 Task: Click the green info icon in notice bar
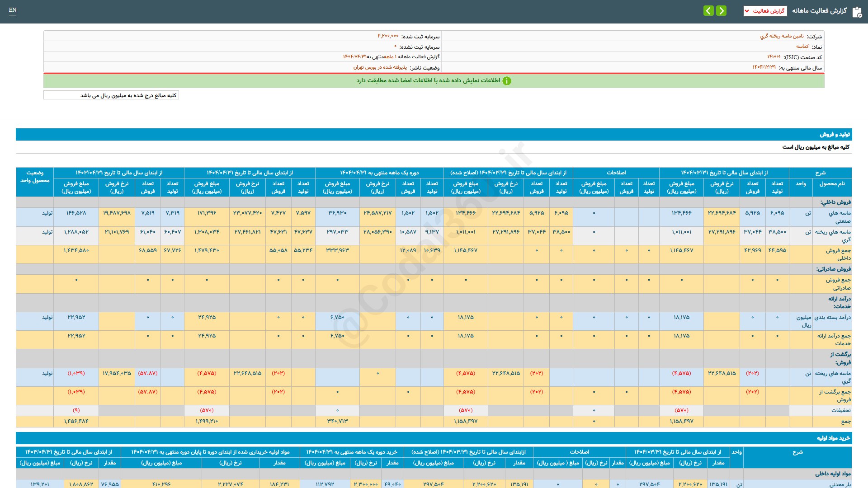tap(507, 81)
